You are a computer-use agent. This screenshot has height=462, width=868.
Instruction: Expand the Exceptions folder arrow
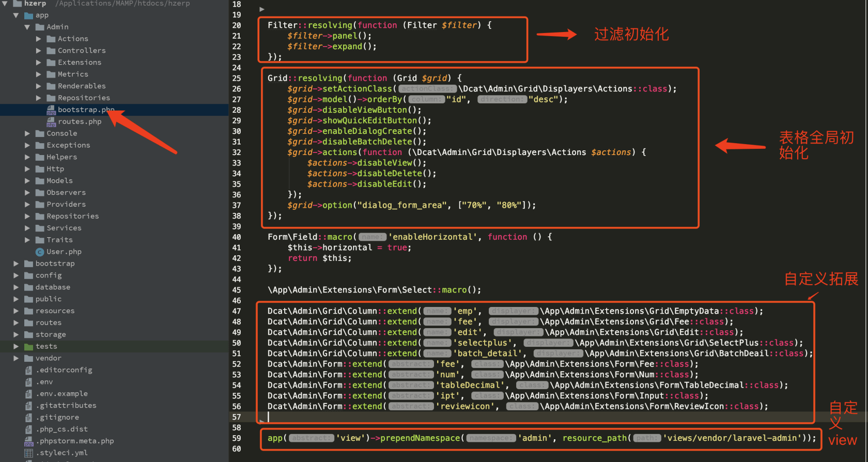pos(27,145)
